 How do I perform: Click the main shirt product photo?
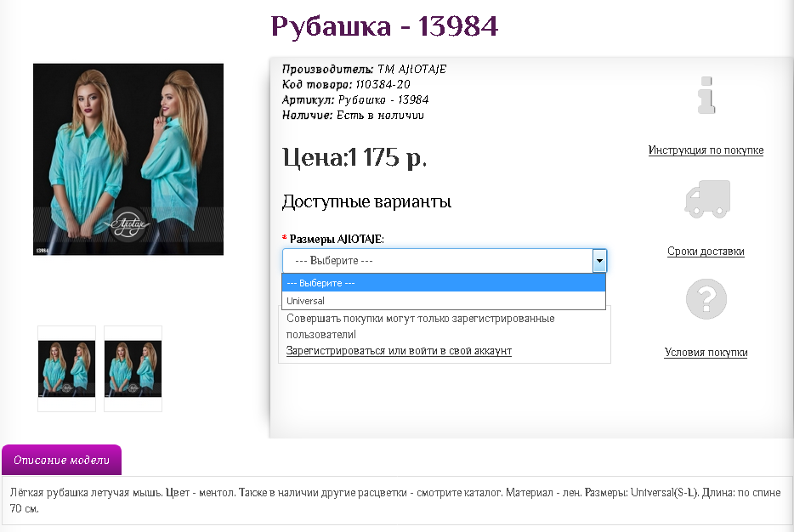(128, 159)
